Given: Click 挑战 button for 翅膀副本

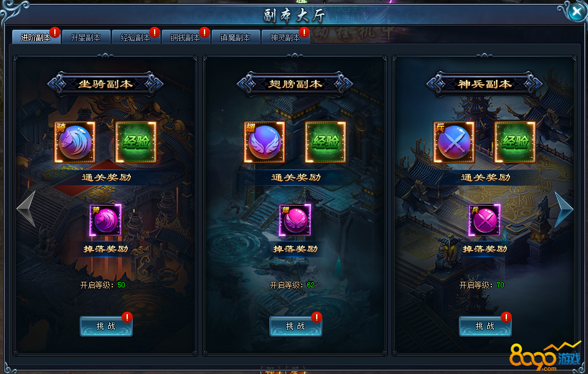Looking at the screenshot, I should pyautogui.click(x=296, y=326).
